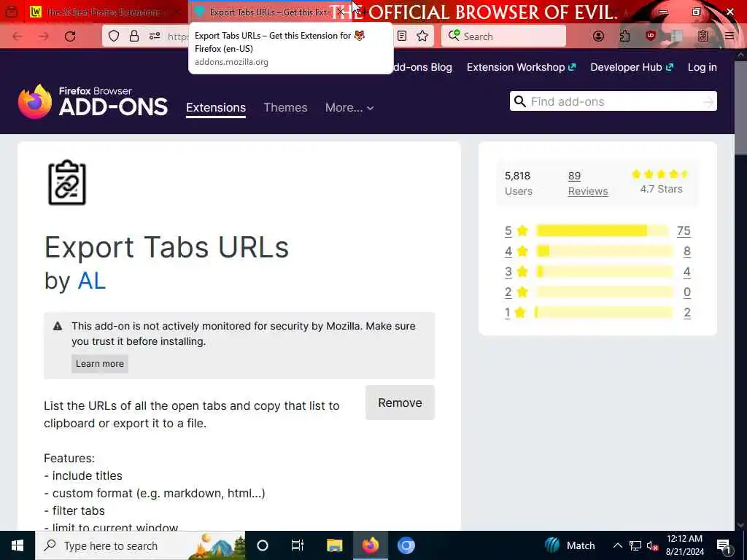
Task: Click the 5-star rating bar
Action: click(x=604, y=231)
